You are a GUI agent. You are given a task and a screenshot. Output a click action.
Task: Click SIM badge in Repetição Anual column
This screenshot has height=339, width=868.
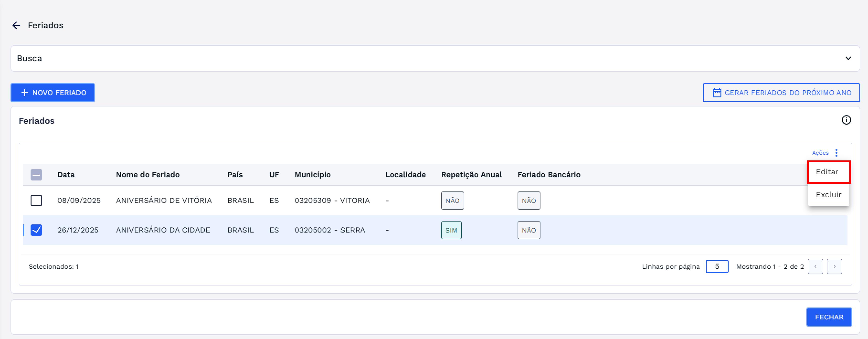pos(451,230)
